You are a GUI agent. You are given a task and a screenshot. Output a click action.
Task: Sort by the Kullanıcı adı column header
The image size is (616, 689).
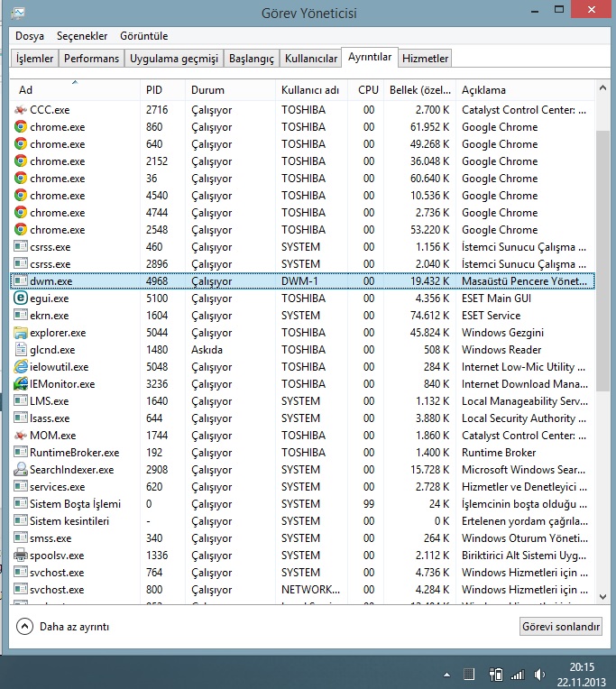[311, 90]
